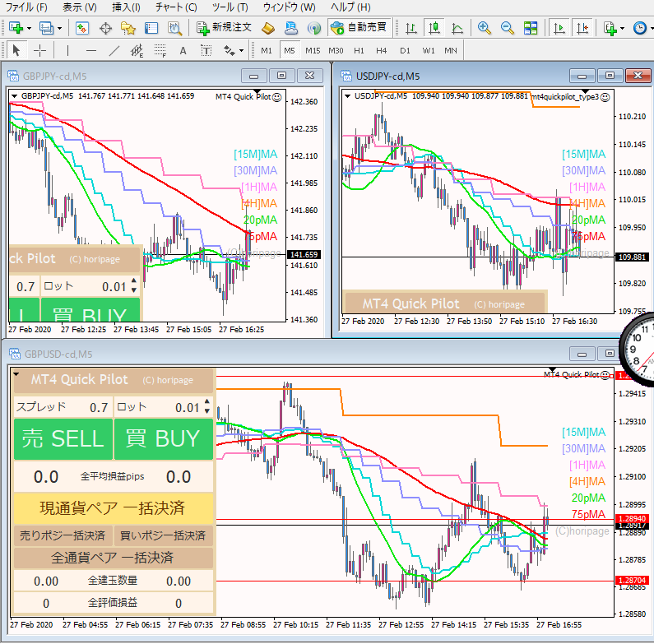Click 現通貨ペア 一括決済 button
The height and width of the screenshot is (644, 654).
point(113,507)
